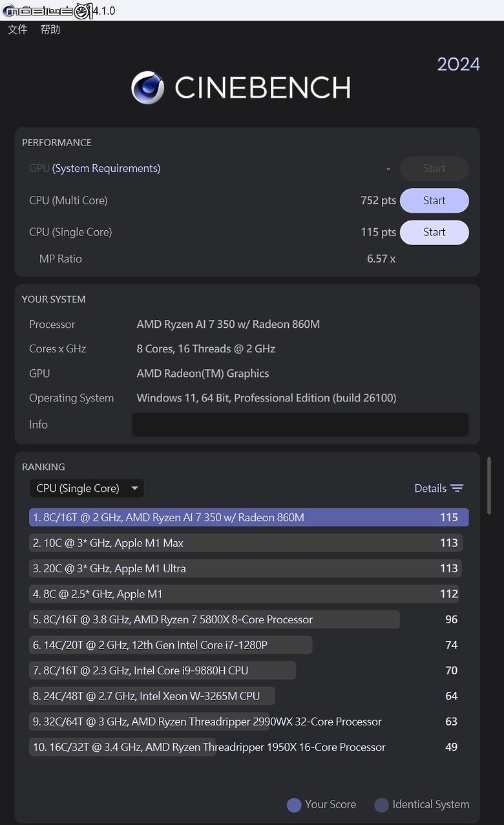Click the Processor name AMD Ryzen AI 7 350

(228, 325)
